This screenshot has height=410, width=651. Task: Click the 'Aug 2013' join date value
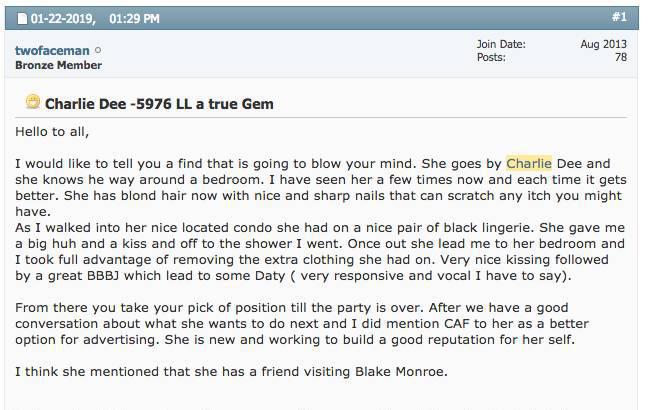coord(604,44)
